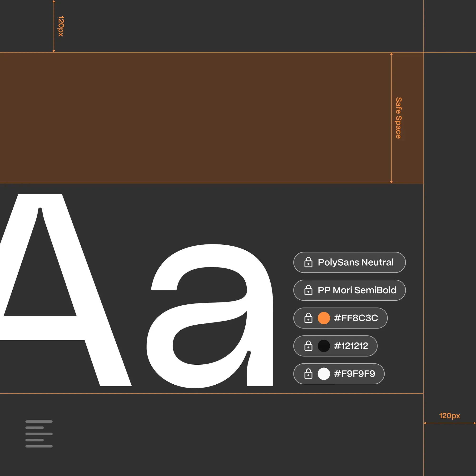Toggle the lock on the PolySans Neutral pill
Viewport: 476px width, 476px height.
(x=309, y=262)
